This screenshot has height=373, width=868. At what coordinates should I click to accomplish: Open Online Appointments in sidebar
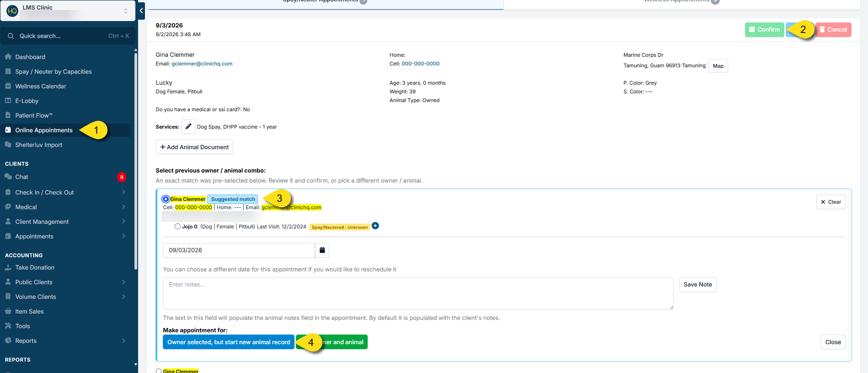[x=65, y=130]
